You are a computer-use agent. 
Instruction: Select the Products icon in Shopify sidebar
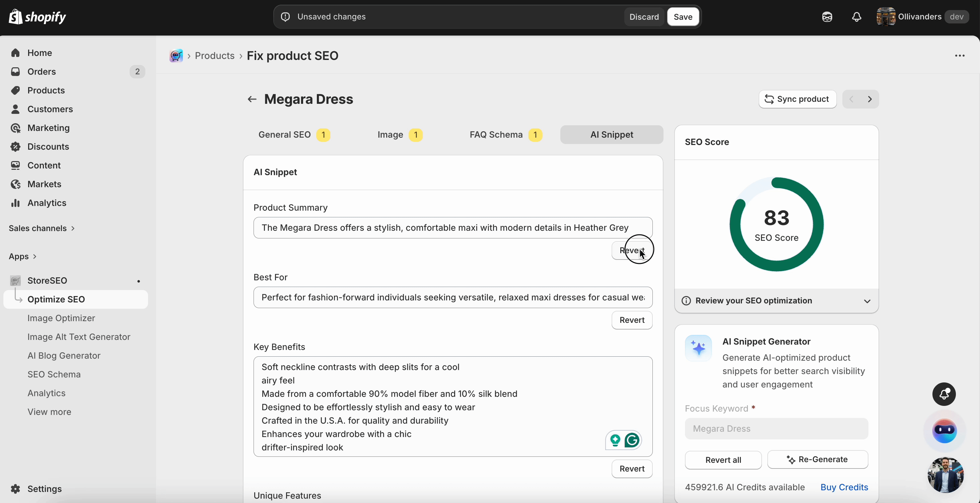pos(15,90)
